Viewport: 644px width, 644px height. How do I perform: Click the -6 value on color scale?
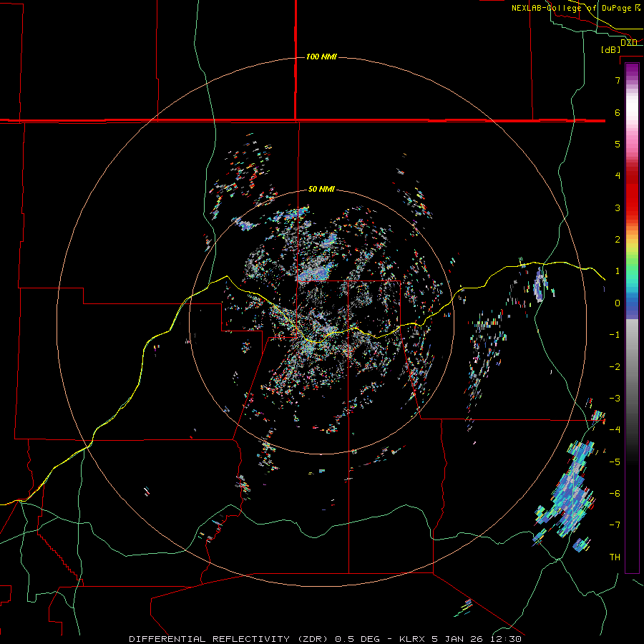pos(615,494)
